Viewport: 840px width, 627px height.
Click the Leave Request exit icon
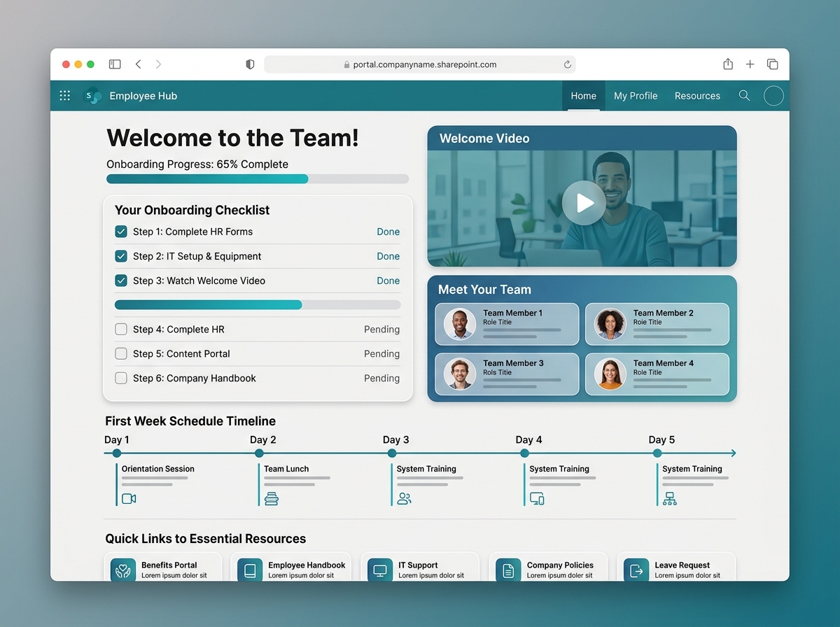coord(636,570)
